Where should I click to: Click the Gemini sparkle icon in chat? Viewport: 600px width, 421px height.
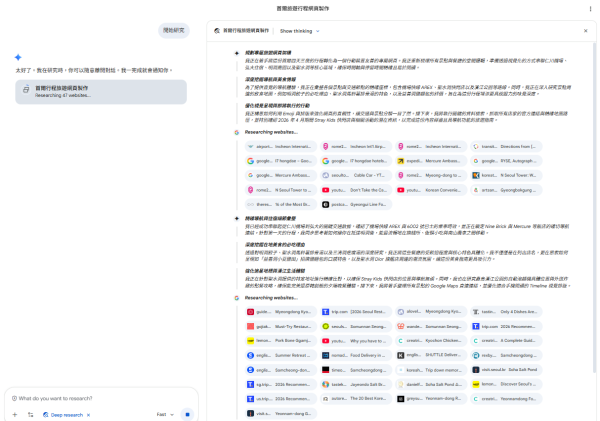19,57
